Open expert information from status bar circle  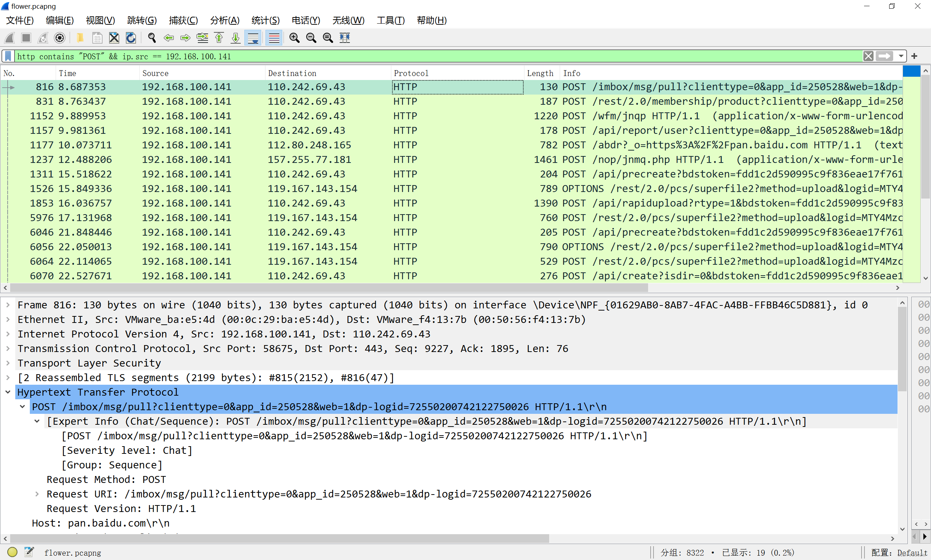(12, 552)
